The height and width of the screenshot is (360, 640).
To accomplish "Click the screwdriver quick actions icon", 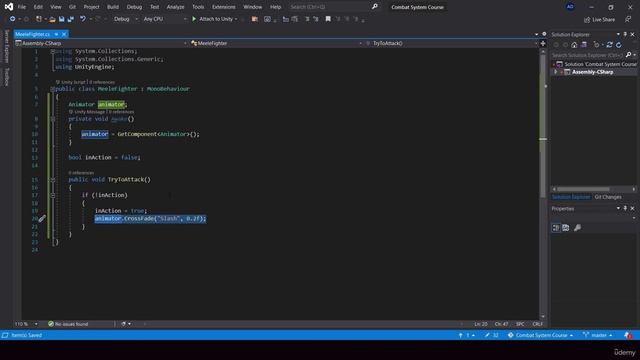I will tap(42, 219).
